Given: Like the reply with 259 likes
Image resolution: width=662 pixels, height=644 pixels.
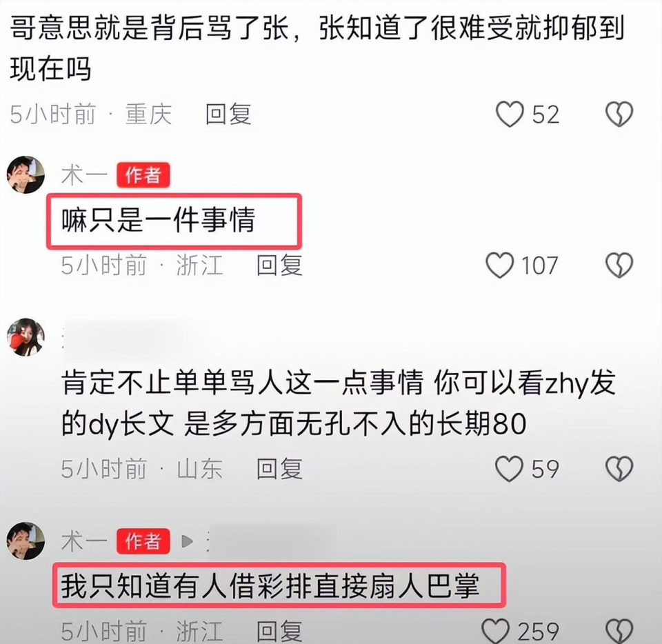Looking at the screenshot, I should coord(496,631).
